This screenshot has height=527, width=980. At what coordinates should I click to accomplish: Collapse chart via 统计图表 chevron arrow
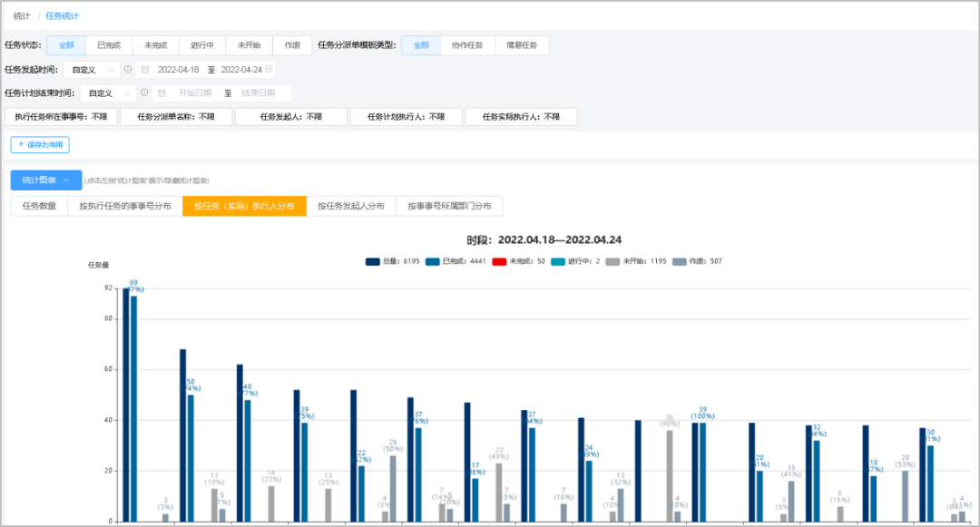click(x=66, y=180)
